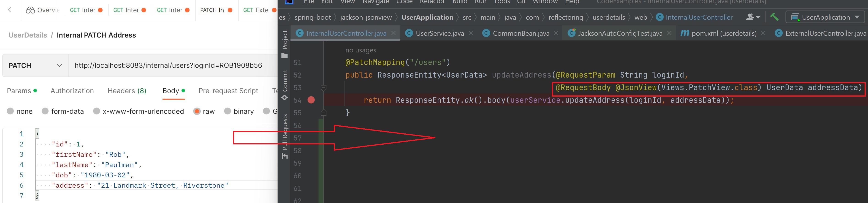This screenshot has width=868, height=203.
Task: Close the JacksonAutoConfigTest.java tab
Action: coord(669,33)
